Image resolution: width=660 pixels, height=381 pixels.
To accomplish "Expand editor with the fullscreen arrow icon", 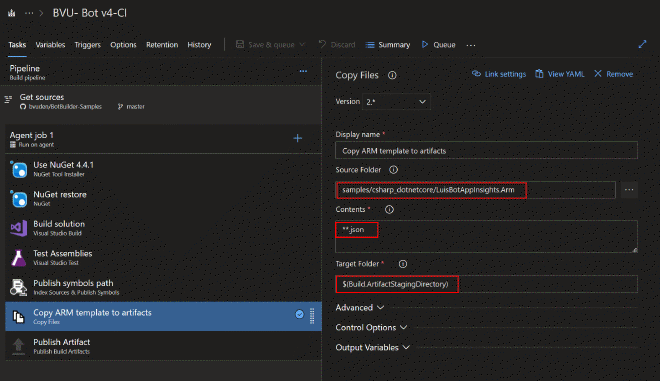I will coord(642,44).
